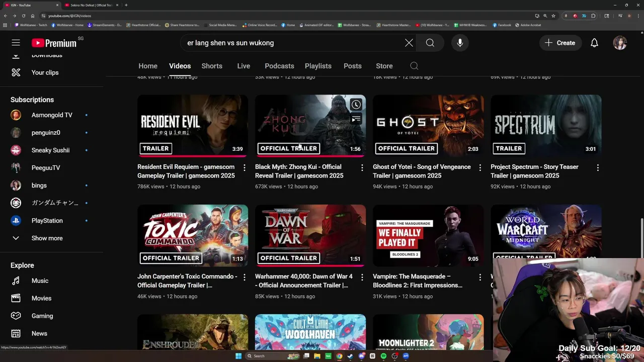This screenshot has height=362, width=644.
Task: Bookmark this page with the star
Action: coord(553,16)
